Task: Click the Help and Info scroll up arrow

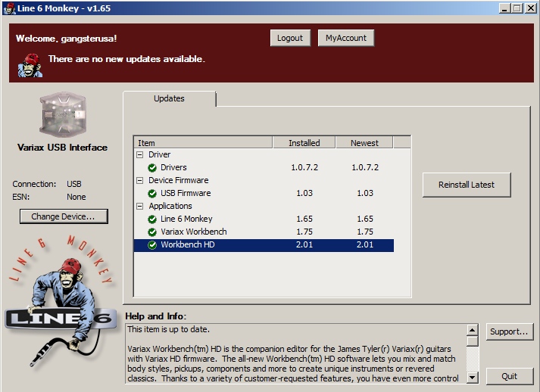Action: [x=472, y=330]
